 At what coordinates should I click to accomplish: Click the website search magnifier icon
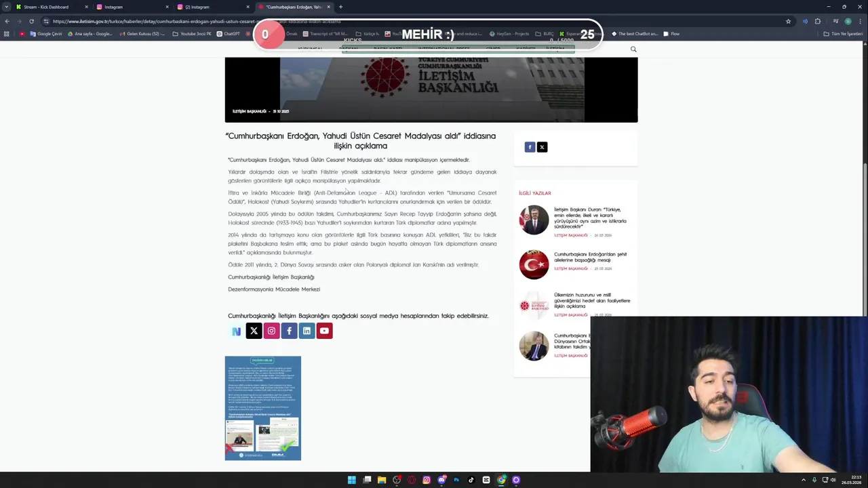(x=633, y=49)
